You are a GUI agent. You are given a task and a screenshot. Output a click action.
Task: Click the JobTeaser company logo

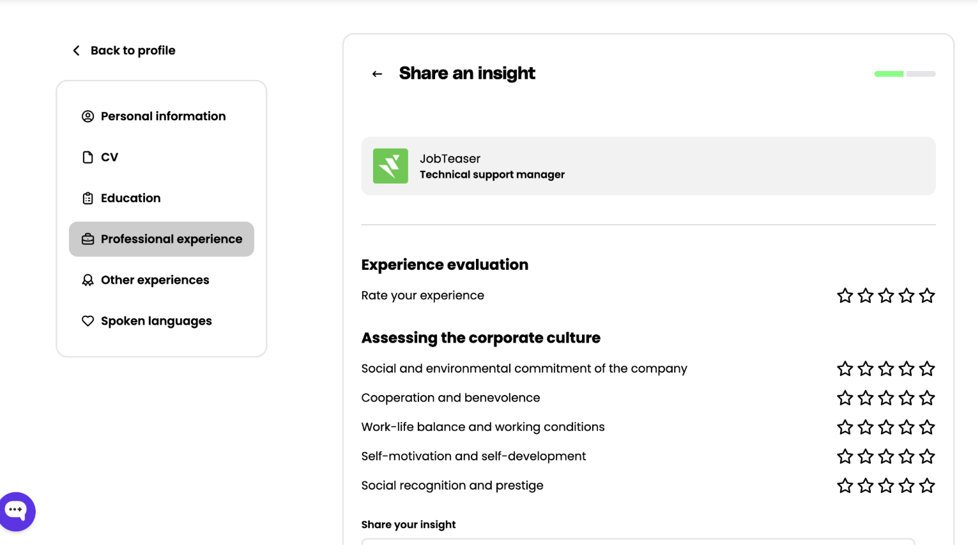(390, 166)
